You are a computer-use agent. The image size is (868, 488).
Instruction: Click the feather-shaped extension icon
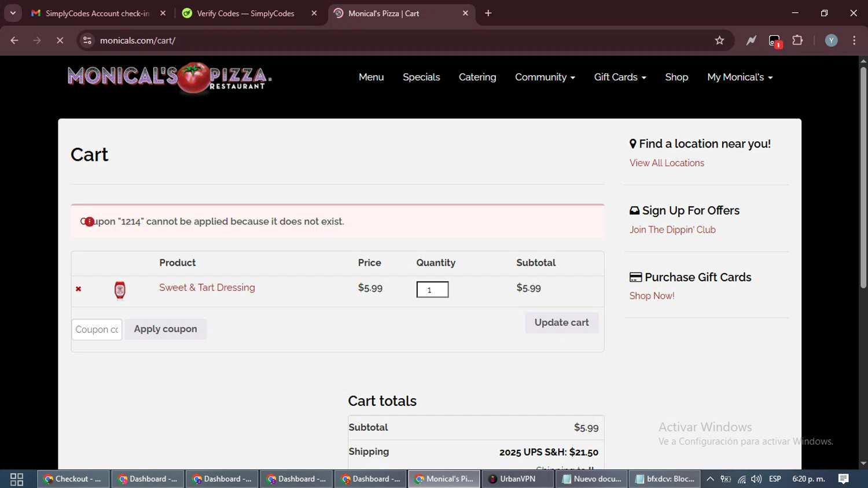point(751,41)
